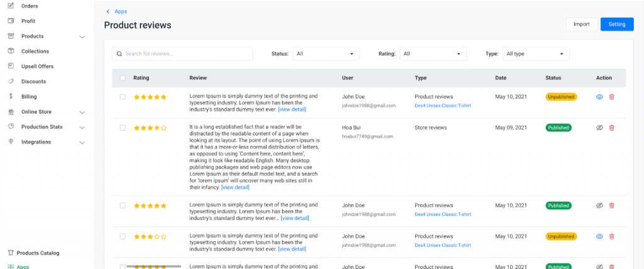Click the Upsell Offers icon
Viewport: 644px width, 269px height.
pyautogui.click(x=11, y=66)
